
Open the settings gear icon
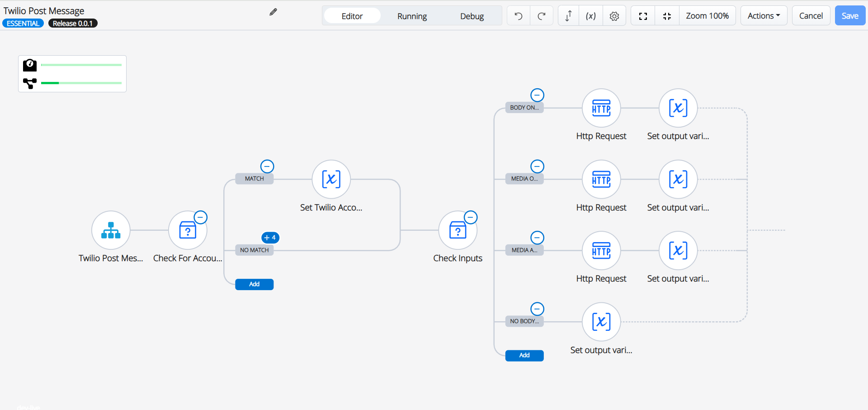[614, 16]
